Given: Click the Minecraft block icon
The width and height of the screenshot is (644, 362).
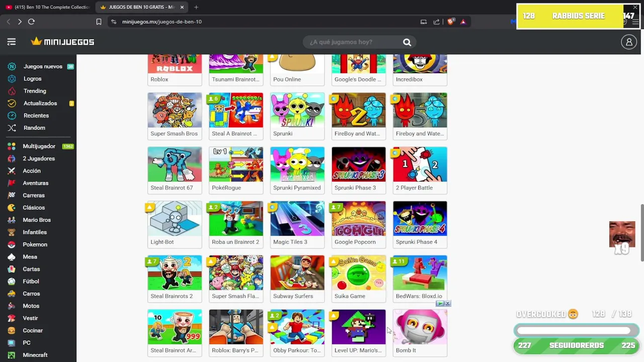Looking at the screenshot, I should 12,355.
